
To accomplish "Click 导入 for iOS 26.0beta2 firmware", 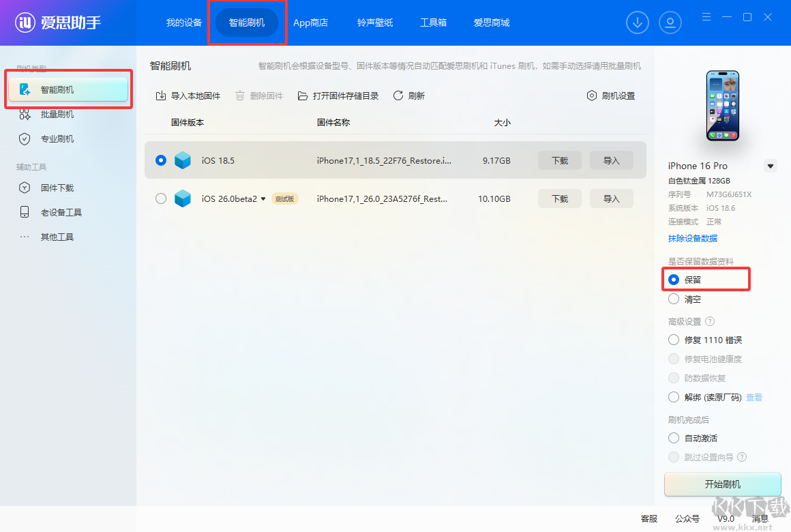I will [x=612, y=199].
